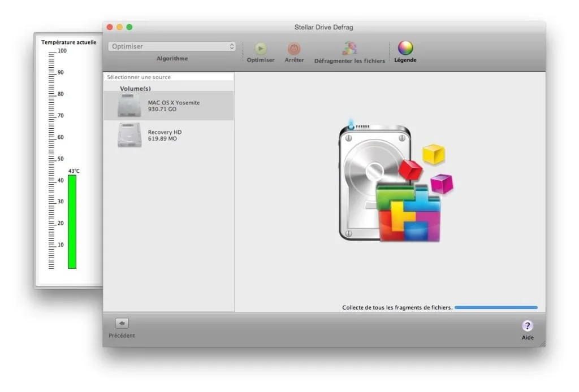579x392 pixels.
Task: Zoom the window with green button
Action: click(x=129, y=27)
